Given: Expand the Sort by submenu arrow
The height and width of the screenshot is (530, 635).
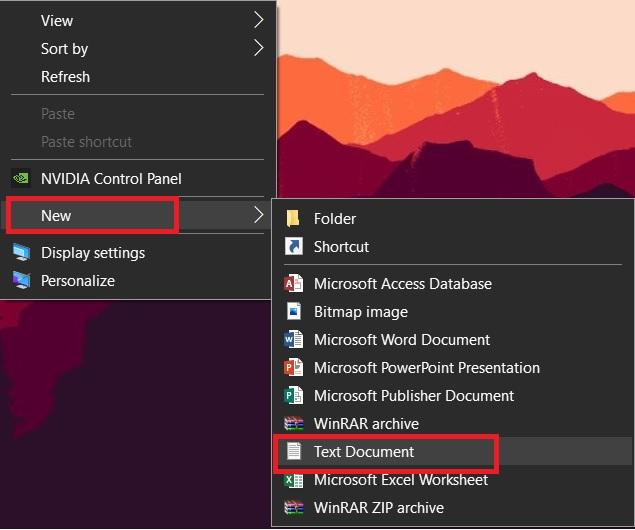Looking at the screenshot, I should tap(259, 48).
